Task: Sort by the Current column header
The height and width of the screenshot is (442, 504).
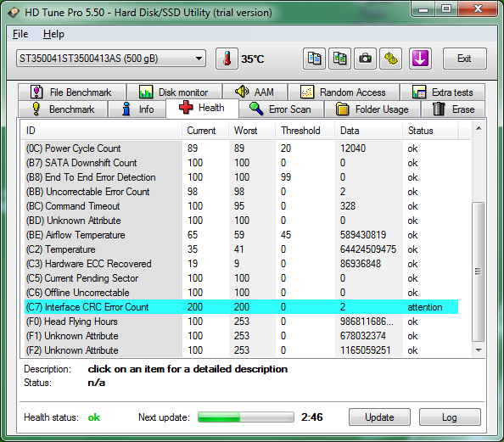Action: tap(205, 131)
